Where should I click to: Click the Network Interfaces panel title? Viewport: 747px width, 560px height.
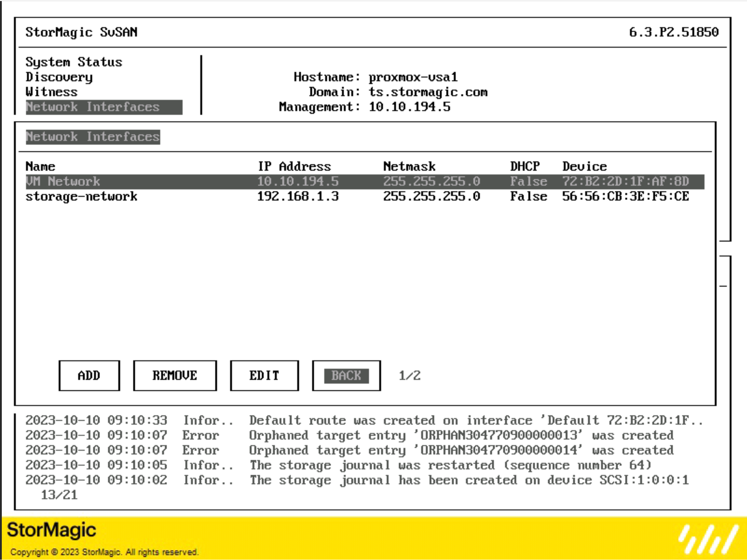(x=93, y=137)
